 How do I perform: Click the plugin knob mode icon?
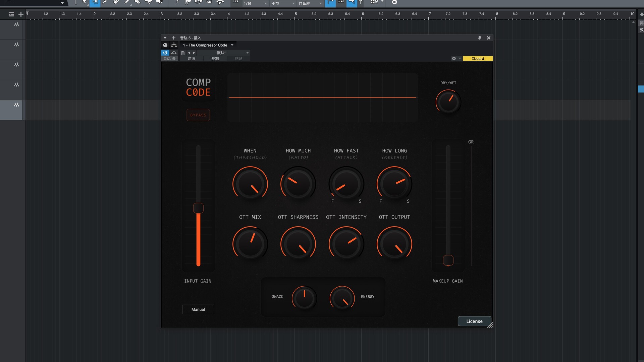pyautogui.click(x=165, y=45)
